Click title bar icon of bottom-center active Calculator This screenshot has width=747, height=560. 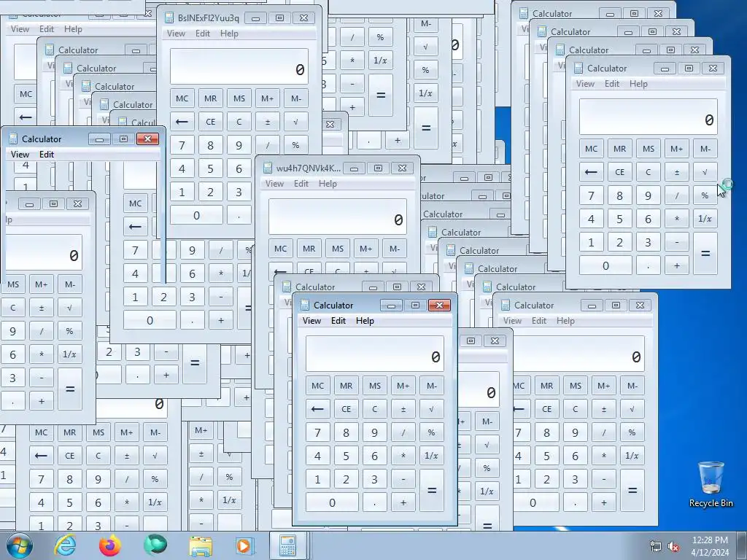305,306
